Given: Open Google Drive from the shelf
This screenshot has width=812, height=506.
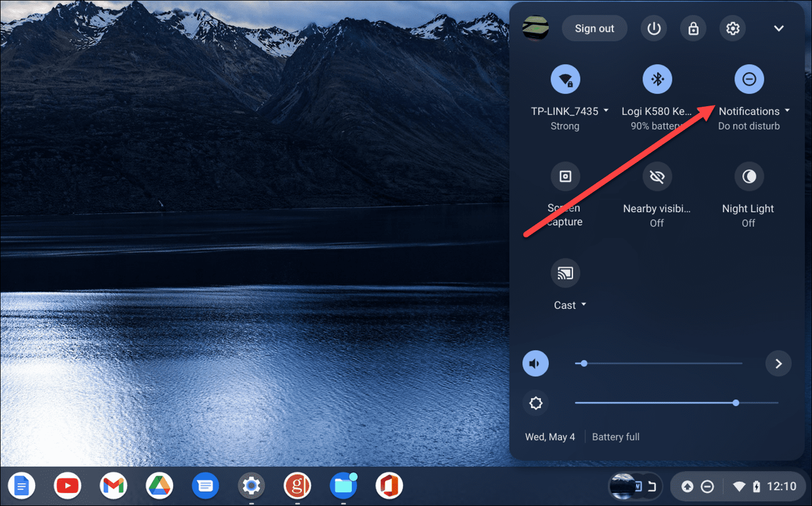Looking at the screenshot, I should 159,486.
